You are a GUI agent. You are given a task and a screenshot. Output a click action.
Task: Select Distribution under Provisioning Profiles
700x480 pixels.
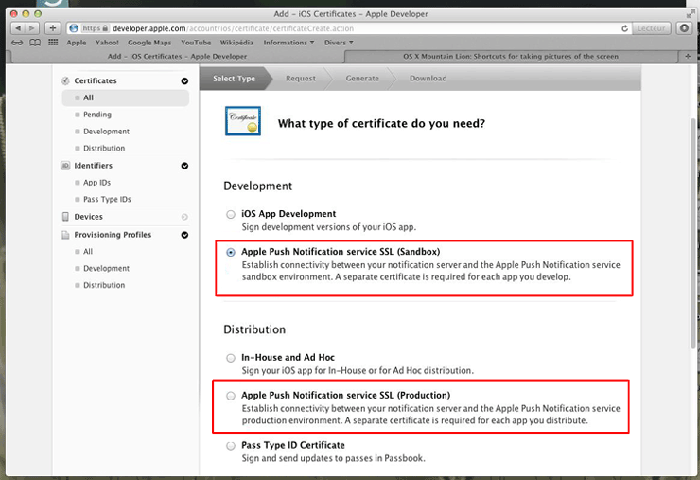tap(104, 285)
